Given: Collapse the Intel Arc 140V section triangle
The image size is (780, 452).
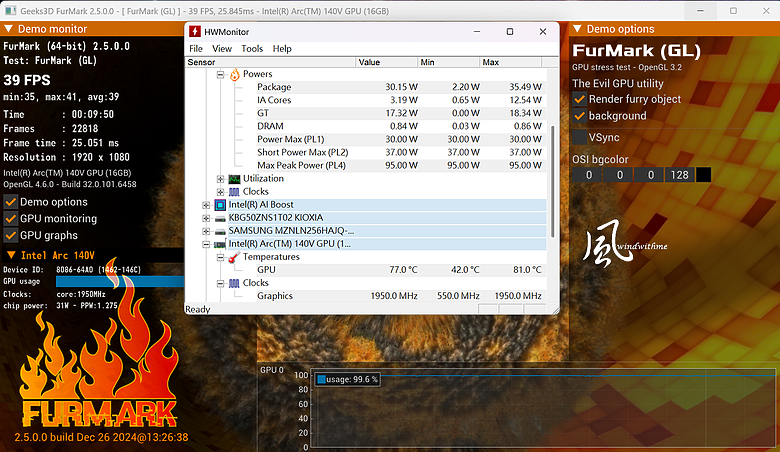Looking at the screenshot, I should point(10,256).
